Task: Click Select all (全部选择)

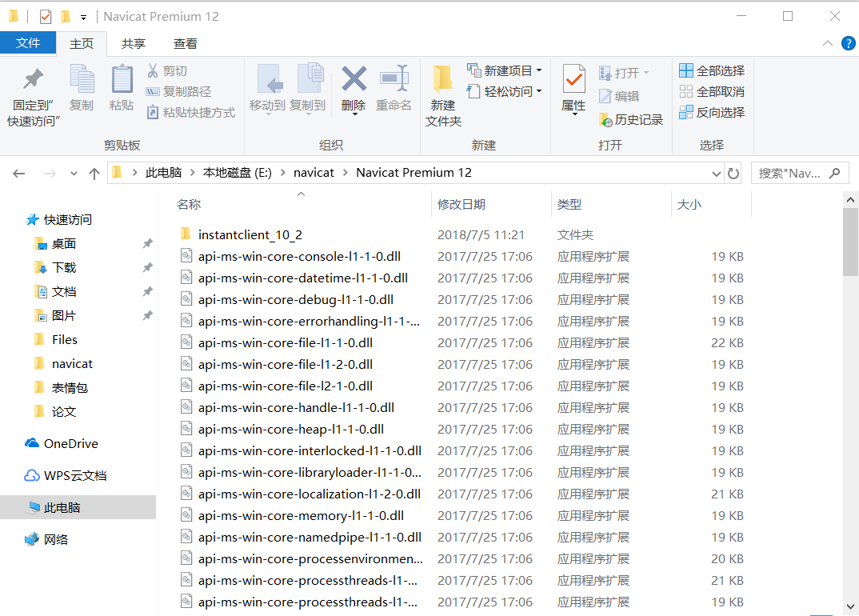Action: pos(712,70)
